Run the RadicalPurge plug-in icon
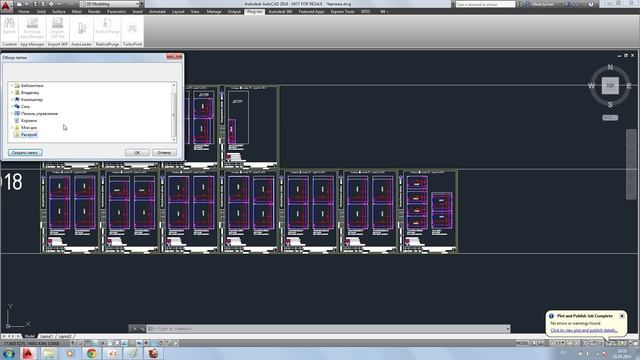This screenshot has width=640, height=360. coord(107,26)
